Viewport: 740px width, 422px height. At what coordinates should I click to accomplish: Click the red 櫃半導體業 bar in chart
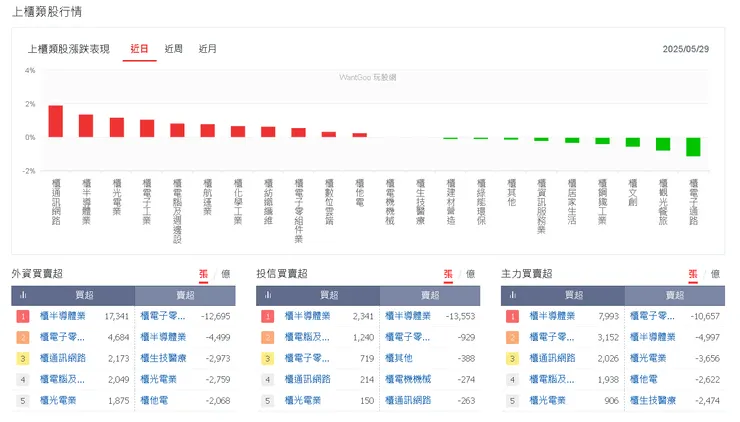point(86,126)
